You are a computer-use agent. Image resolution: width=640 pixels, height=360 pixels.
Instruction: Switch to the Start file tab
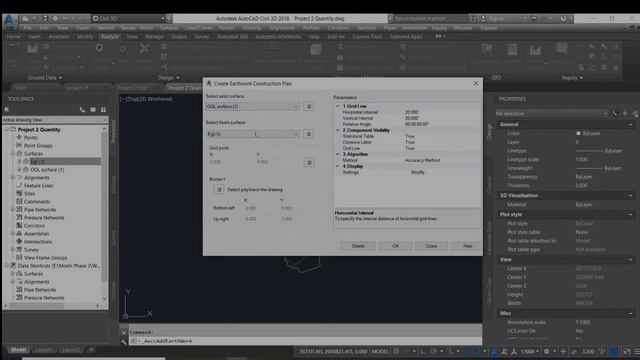click(x=20, y=88)
